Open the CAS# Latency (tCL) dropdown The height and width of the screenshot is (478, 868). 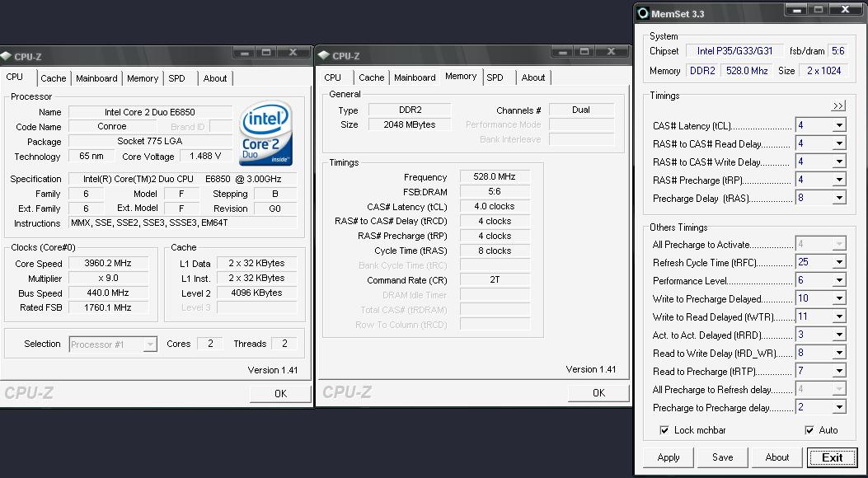click(838, 126)
